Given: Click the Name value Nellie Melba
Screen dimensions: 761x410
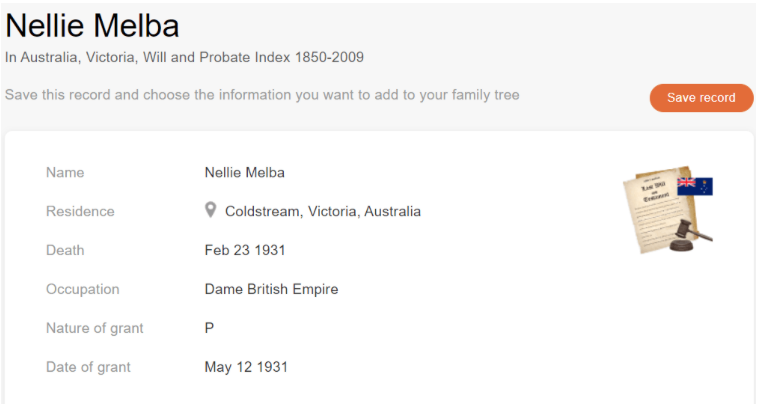Looking at the screenshot, I should coord(244,172).
